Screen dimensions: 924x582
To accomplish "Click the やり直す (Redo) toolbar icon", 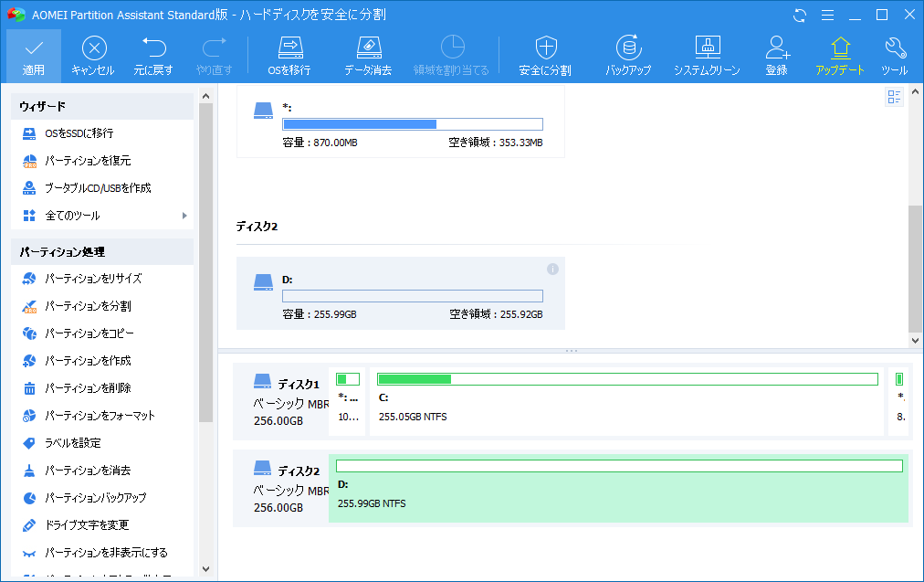I will click(214, 56).
